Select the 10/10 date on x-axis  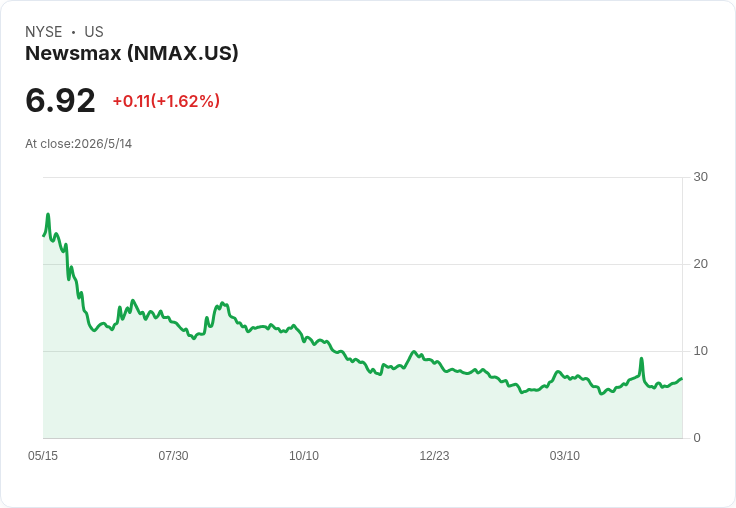point(304,455)
